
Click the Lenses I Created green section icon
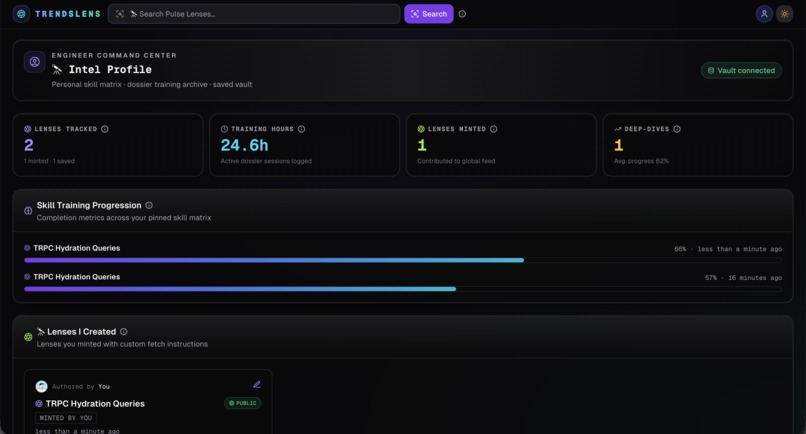click(x=28, y=337)
